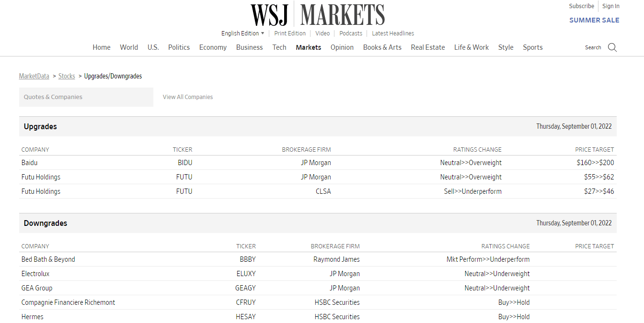Click the CLSA brokerage firm cell

(x=322, y=191)
